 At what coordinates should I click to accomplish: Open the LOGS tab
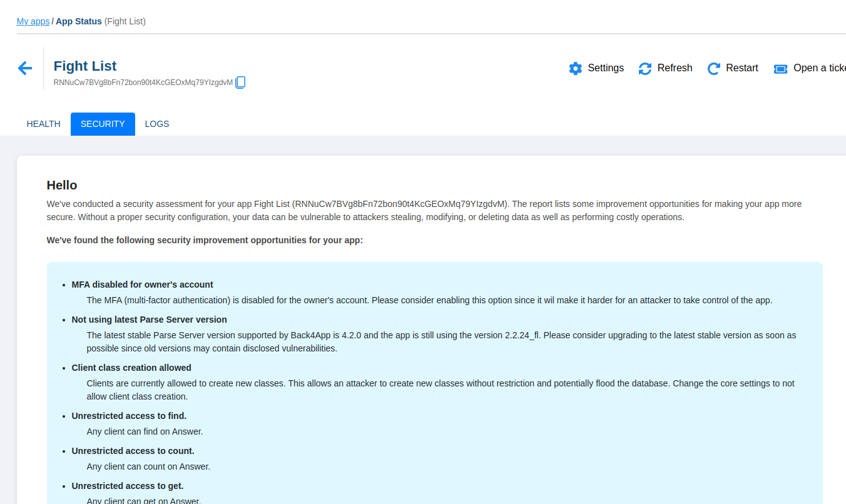point(157,124)
